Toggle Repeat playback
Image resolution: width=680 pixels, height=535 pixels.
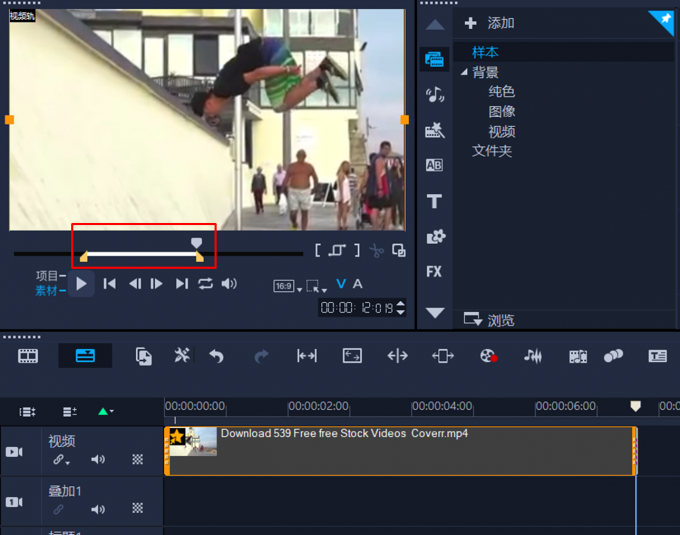[206, 284]
